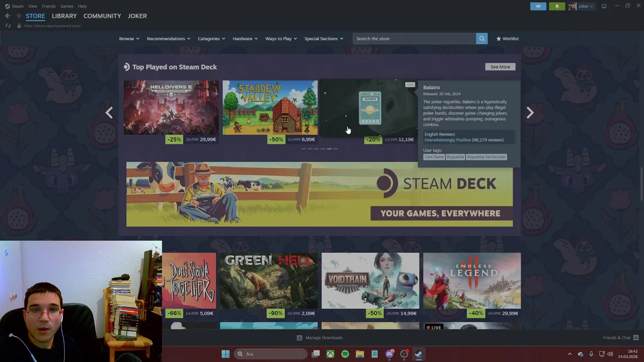Launch Xbox app from taskbar

coord(330,354)
